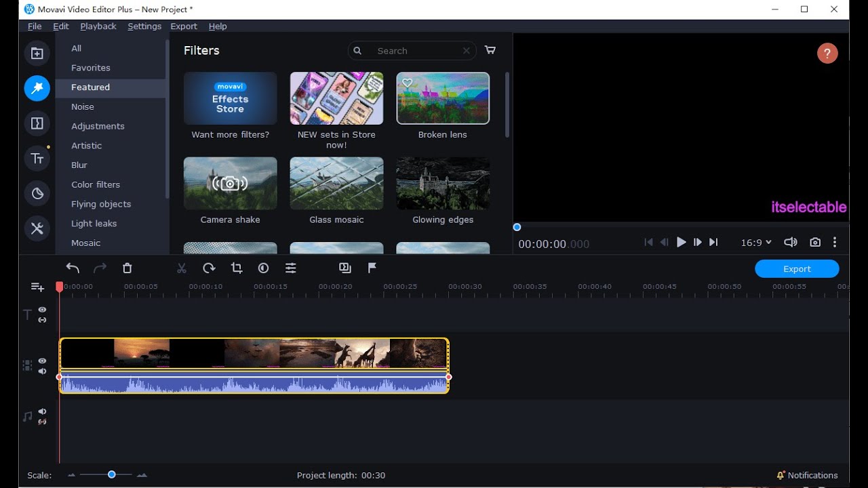Open the Help menu

[x=218, y=26]
